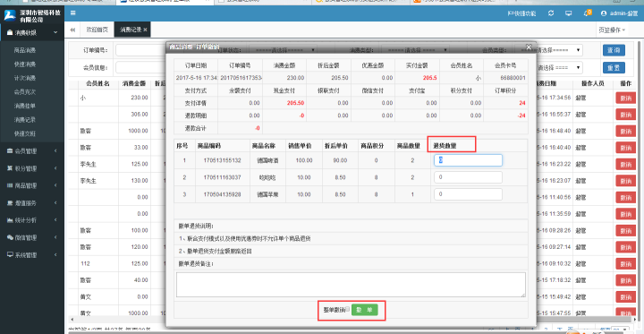Close the order refund dialog with X
The height and width of the screenshot is (334, 644).
(x=529, y=47)
